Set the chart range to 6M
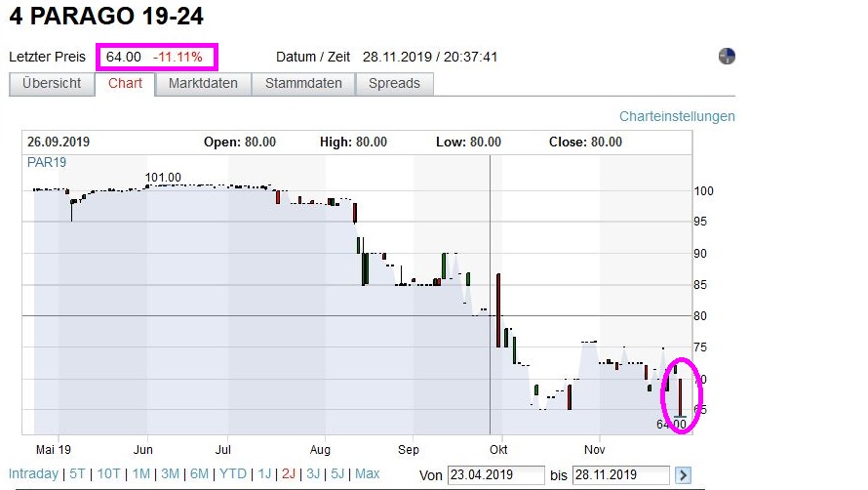 tap(199, 474)
